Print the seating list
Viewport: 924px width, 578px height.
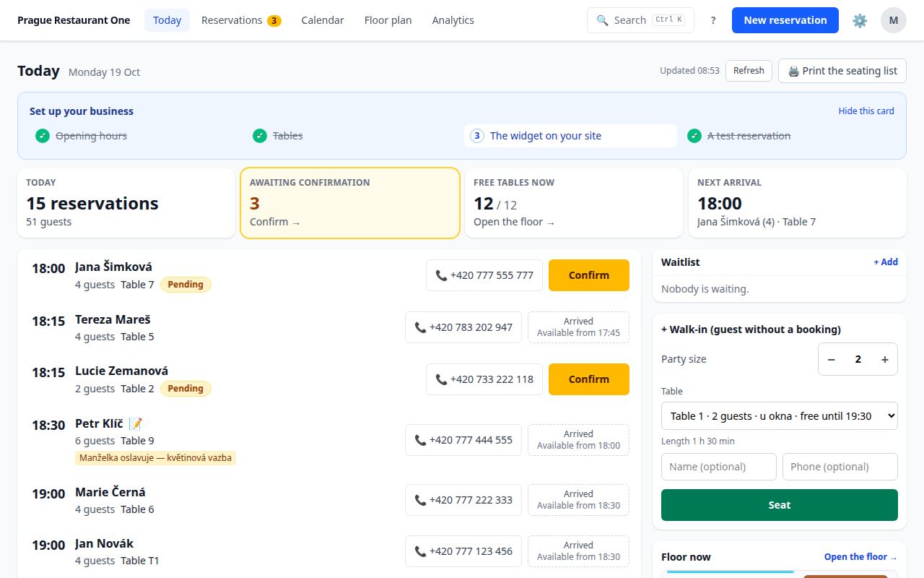(842, 71)
